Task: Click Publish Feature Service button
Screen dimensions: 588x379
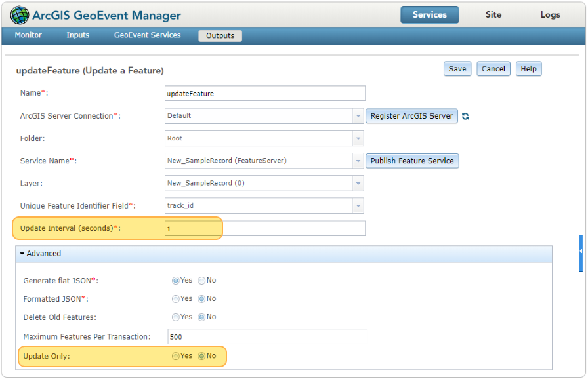Action: click(x=412, y=161)
